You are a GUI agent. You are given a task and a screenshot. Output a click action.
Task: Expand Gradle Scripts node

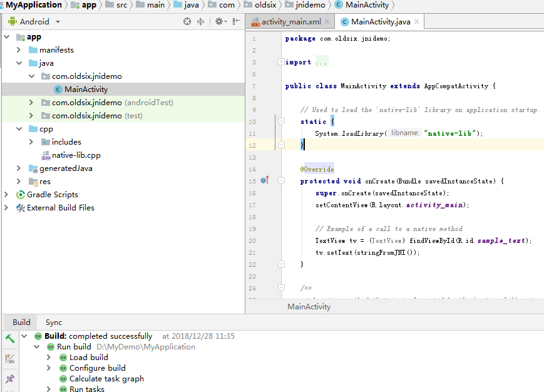(6, 195)
